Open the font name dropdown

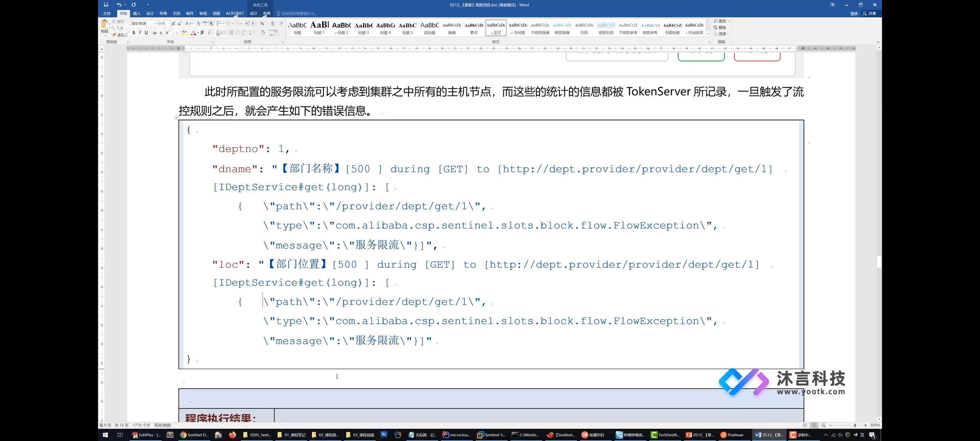[x=156, y=23]
